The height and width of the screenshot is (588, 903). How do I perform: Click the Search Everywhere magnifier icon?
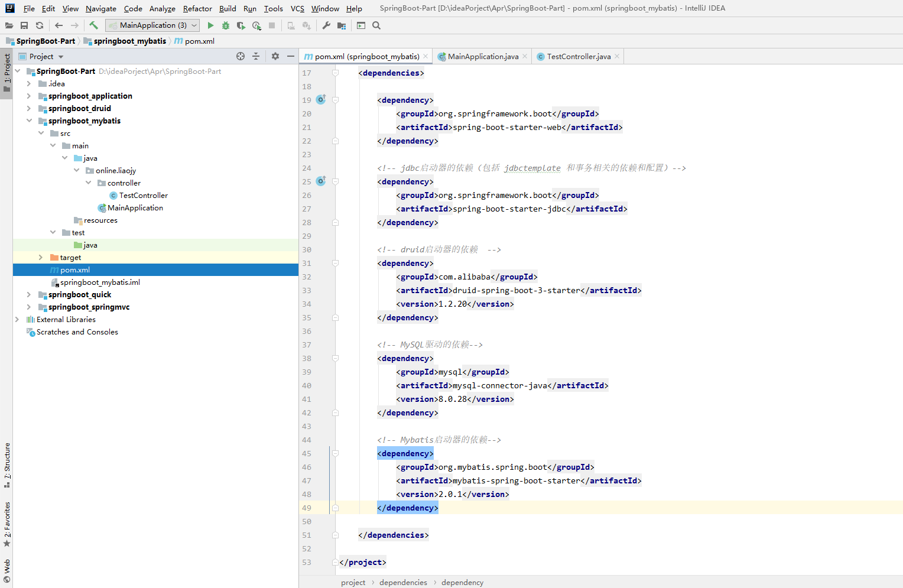(x=376, y=25)
